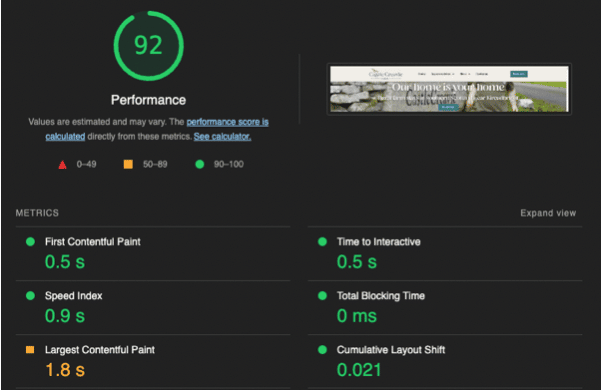Click green dot beside Total Blocking Time
601x391 pixels.
tap(322, 296)
